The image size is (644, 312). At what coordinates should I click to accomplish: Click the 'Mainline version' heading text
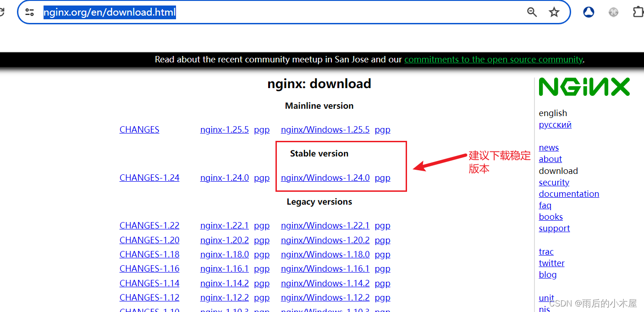pyautogui.click(x=319, y=106)
